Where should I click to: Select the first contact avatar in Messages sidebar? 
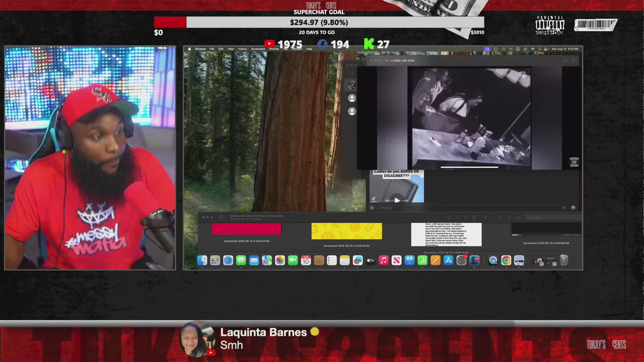tap(352, 84)
